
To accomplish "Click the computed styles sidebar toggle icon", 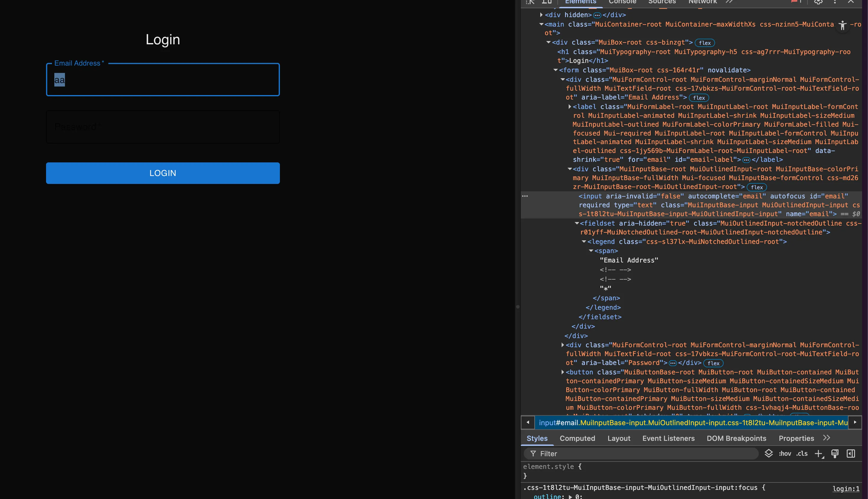I will point(851,454).
